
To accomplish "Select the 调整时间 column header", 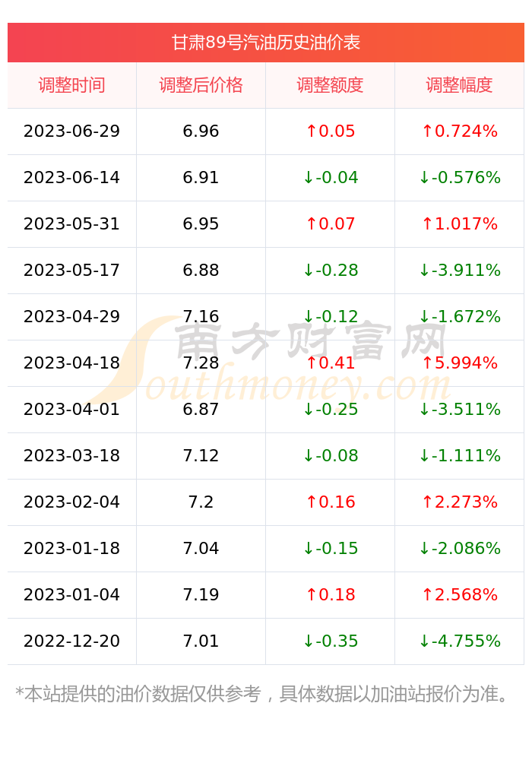I will (71, 85).
